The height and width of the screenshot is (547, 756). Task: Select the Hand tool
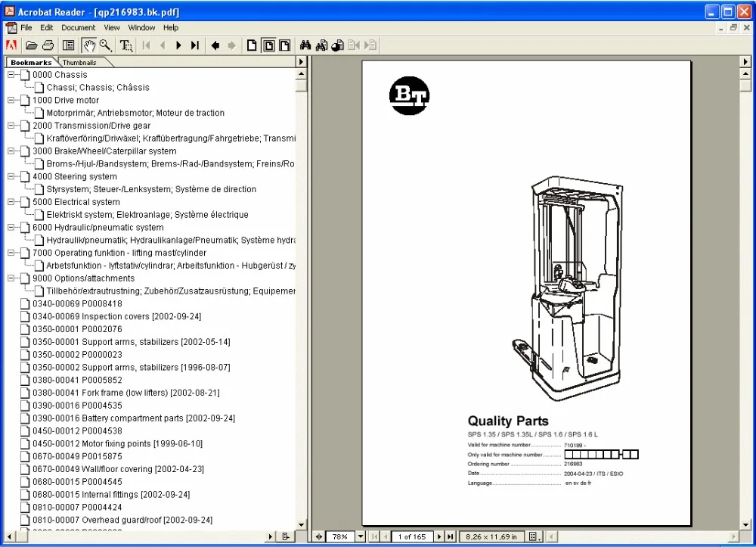(x=89, y=45)
